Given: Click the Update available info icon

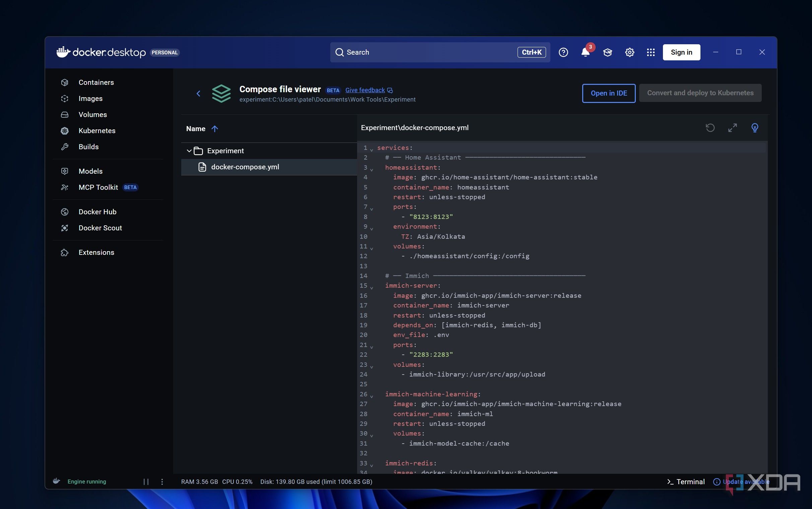Looking at the screenshot, I should pos(717,482).
